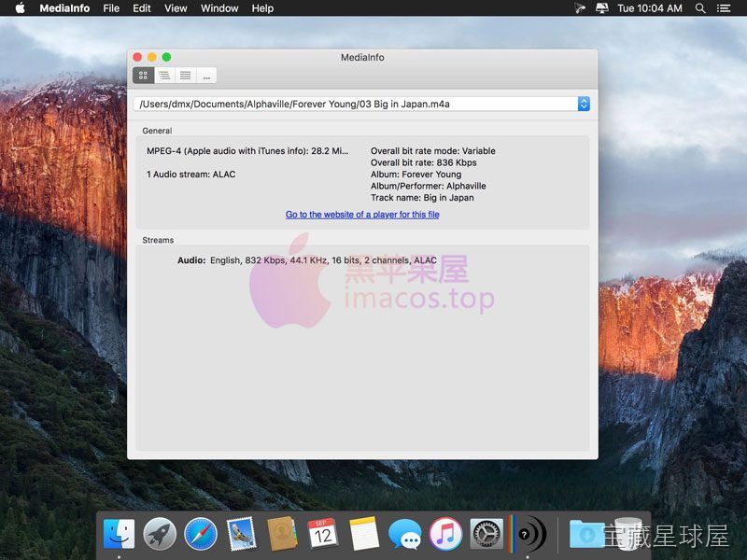The height and width of the screenshot is (560, 747).
Task: Minimize MediaInfo window with yellow button
Action: click(152, 57)
